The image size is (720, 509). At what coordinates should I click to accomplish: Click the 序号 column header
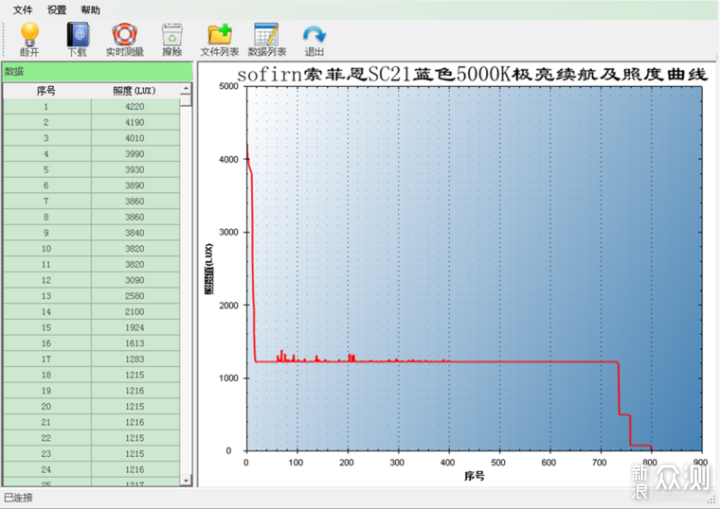pyautogui.click(x=46, y=91)
